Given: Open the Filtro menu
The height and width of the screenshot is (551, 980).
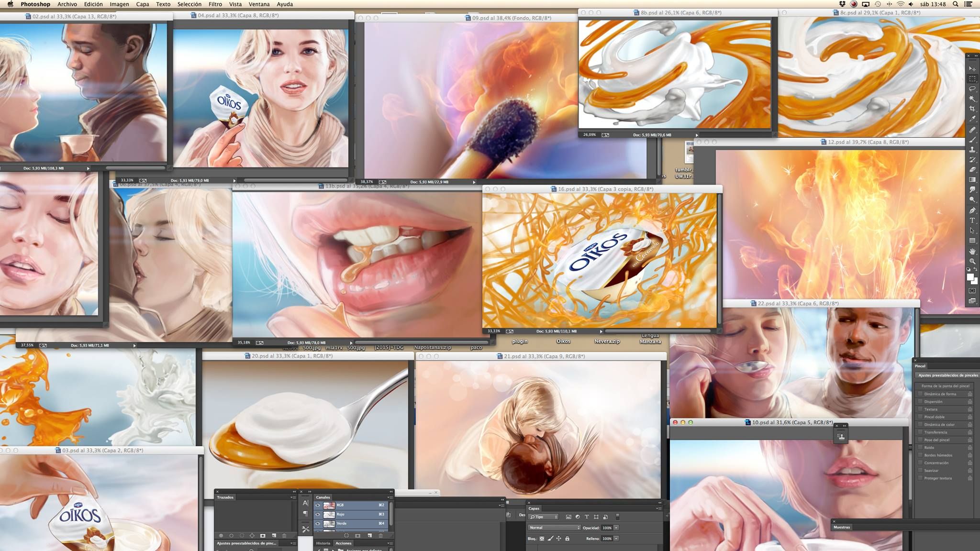Looking at the screenshot, I should pyautogui.click(x=215, y=4).
